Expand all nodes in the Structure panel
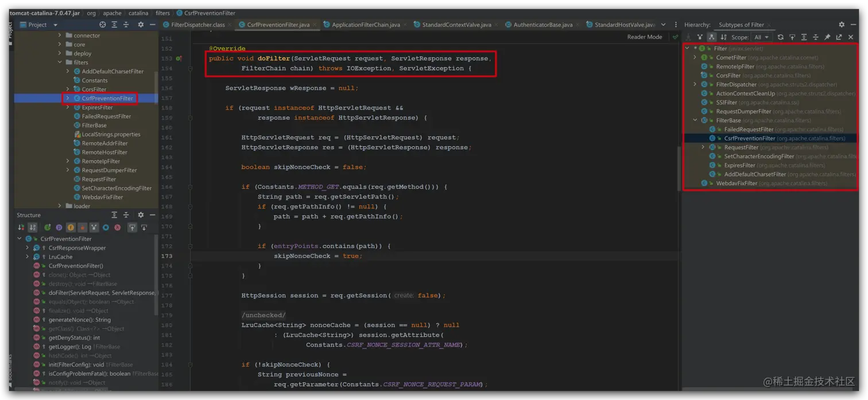The image size is (868, 400). pos(114,215)
